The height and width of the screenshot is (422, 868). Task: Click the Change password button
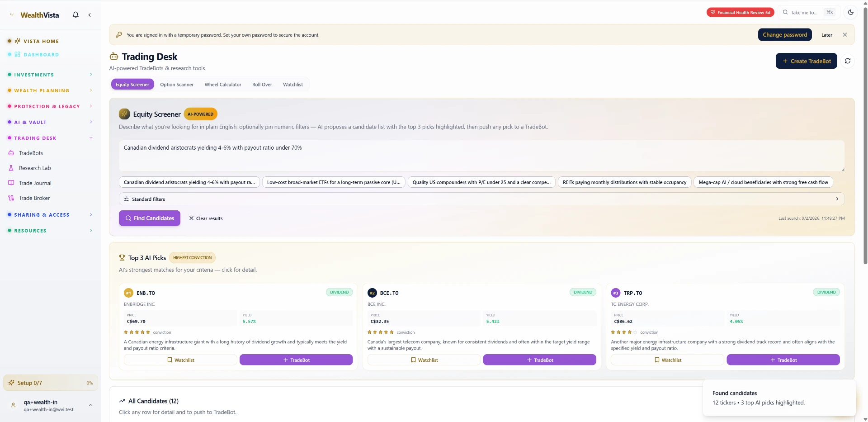tap(785, 35)
